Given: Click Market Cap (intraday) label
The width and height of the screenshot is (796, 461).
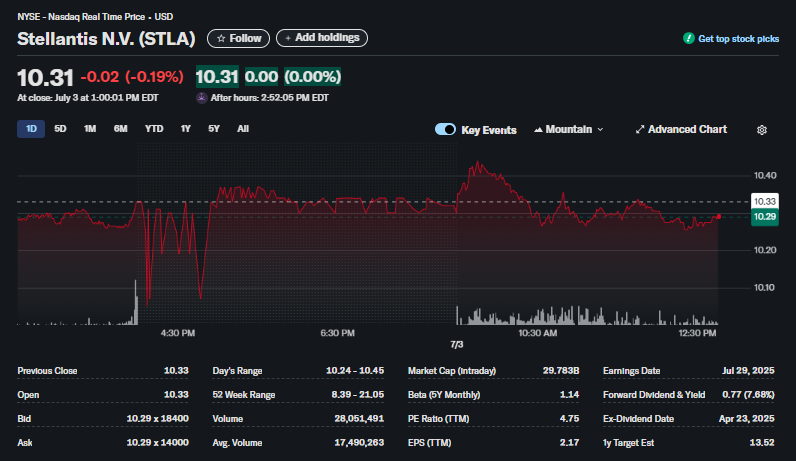Looking at the screenshot, I should pyautogui.click(x=452, y=371).
